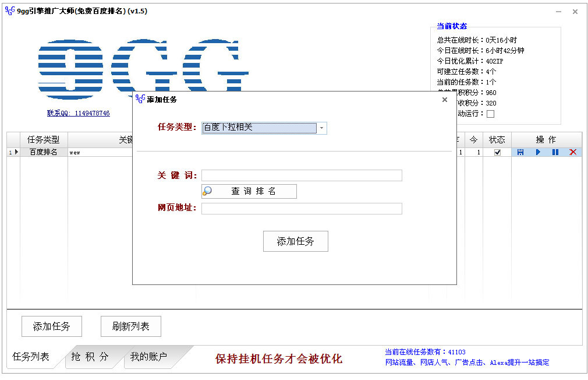Viewport: 588px width, 380px height.
Task: Save the wew task row
Action: click(x=520, y=152)
